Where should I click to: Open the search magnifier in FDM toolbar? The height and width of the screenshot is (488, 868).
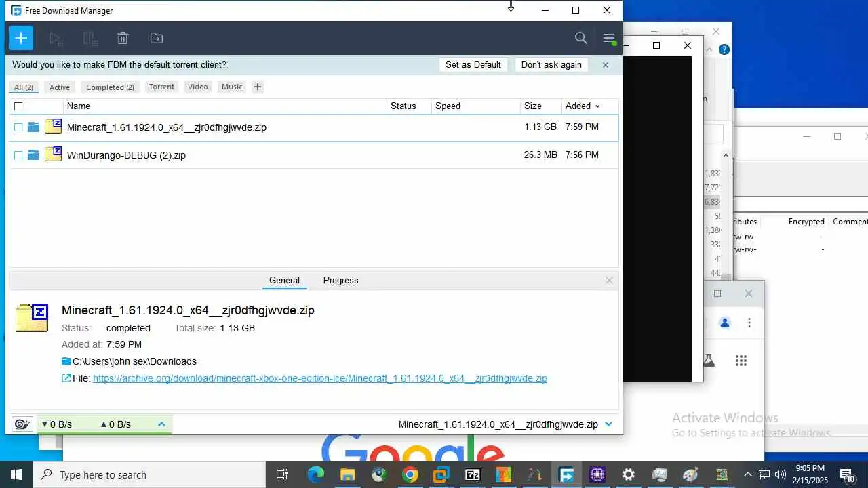coord(581,38)
